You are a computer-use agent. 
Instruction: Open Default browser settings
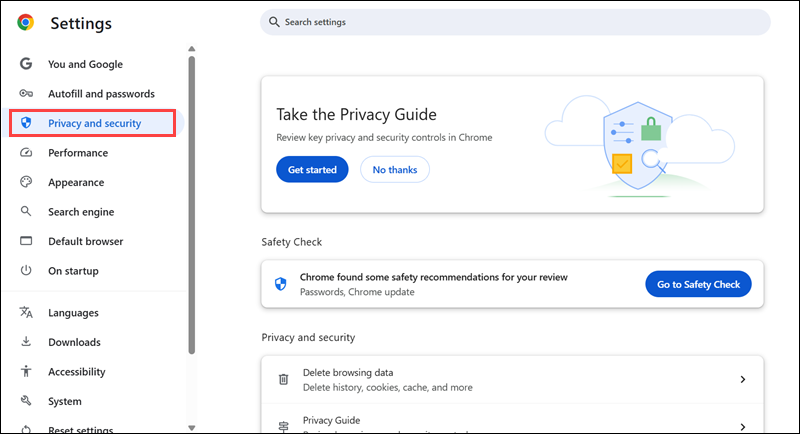pos(86,241)
